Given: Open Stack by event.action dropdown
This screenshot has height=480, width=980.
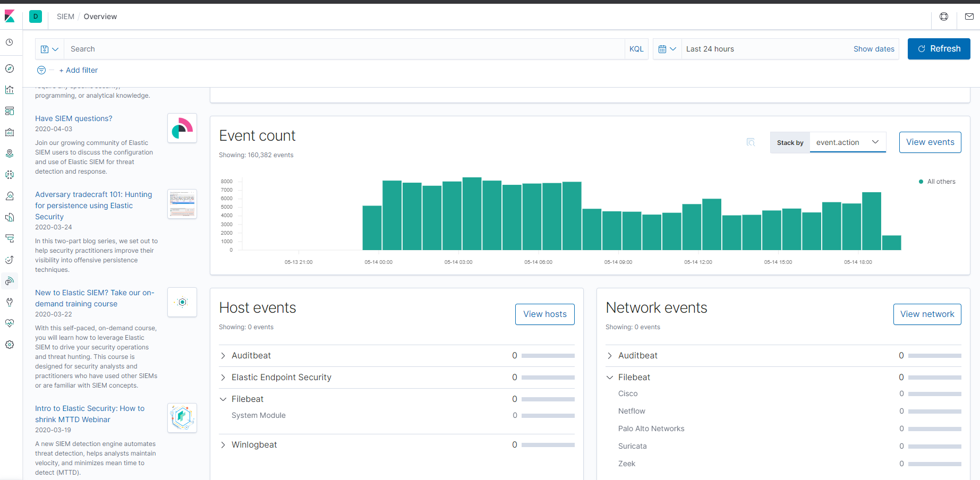Looking at the screenshot, I should (848, 142).
